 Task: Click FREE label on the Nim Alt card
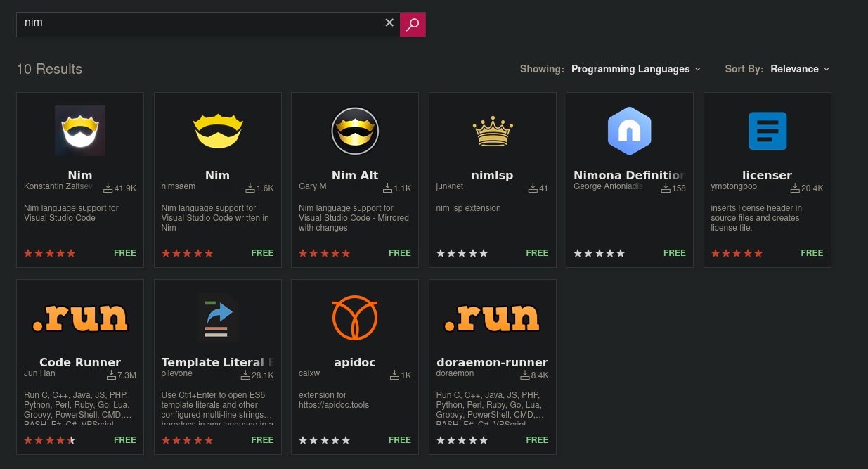400,253
